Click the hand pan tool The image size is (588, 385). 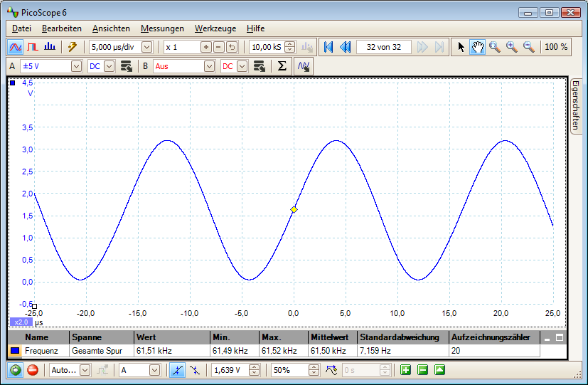(478, 47)
